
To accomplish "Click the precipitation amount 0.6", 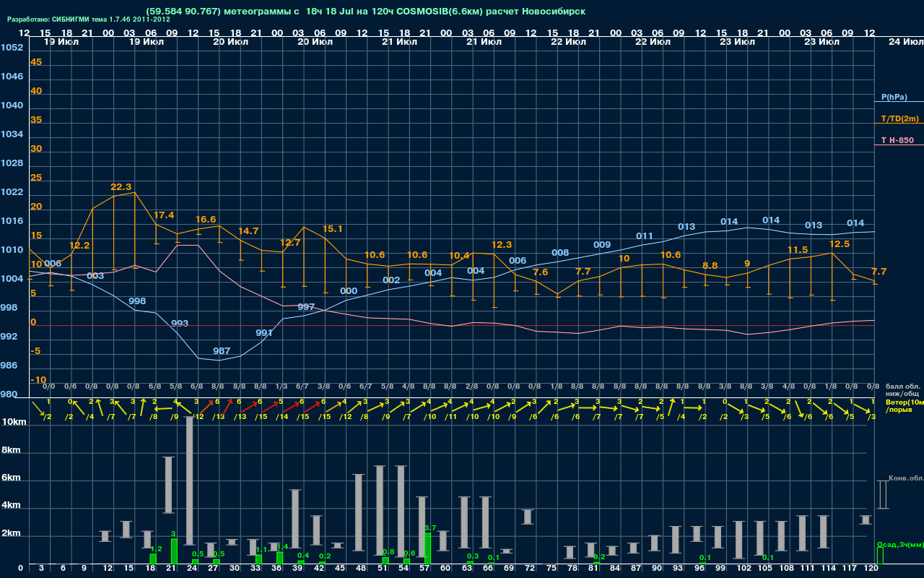I will (x=409, y=553).
